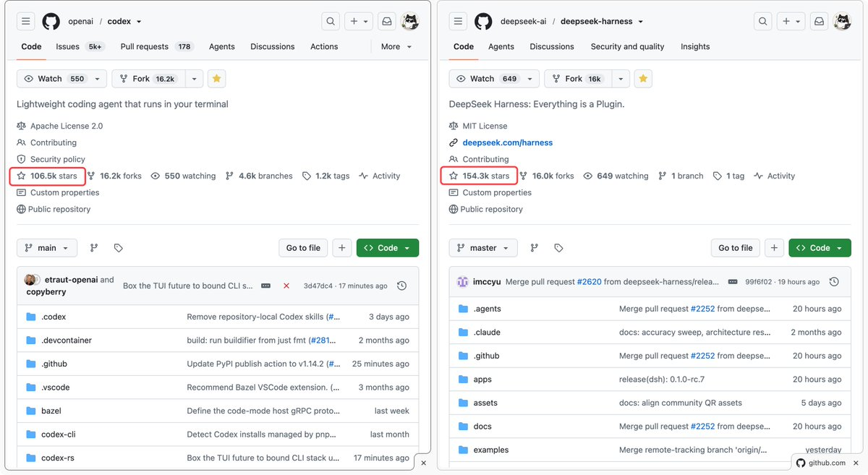Open user avatar menu in deepseek-harness window

point(842,22)
